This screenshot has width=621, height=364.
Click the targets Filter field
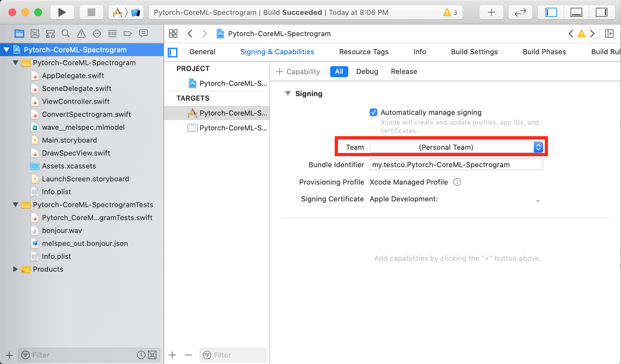point(233,355)
